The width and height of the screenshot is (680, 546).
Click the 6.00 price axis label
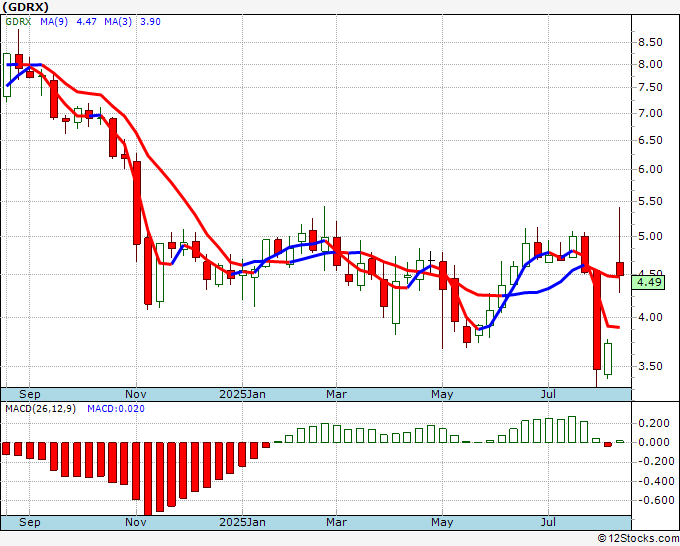pyautogui.click(x=650, y=170)
